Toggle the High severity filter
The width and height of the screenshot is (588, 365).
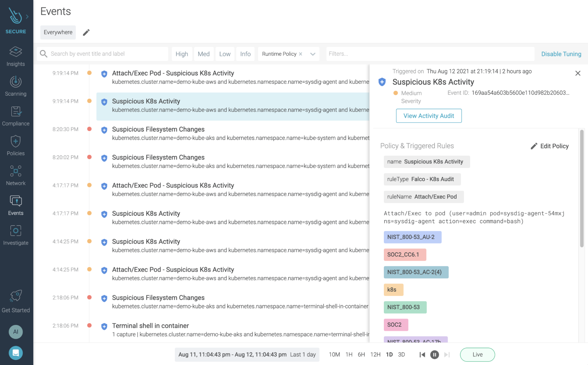click(x=182, y=54)
